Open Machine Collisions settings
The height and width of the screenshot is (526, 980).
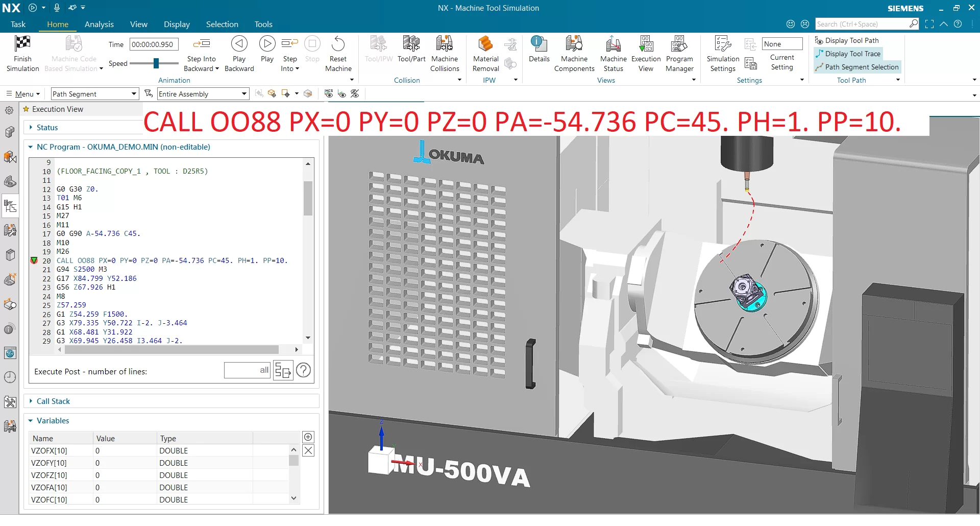[x=445, y=54]
